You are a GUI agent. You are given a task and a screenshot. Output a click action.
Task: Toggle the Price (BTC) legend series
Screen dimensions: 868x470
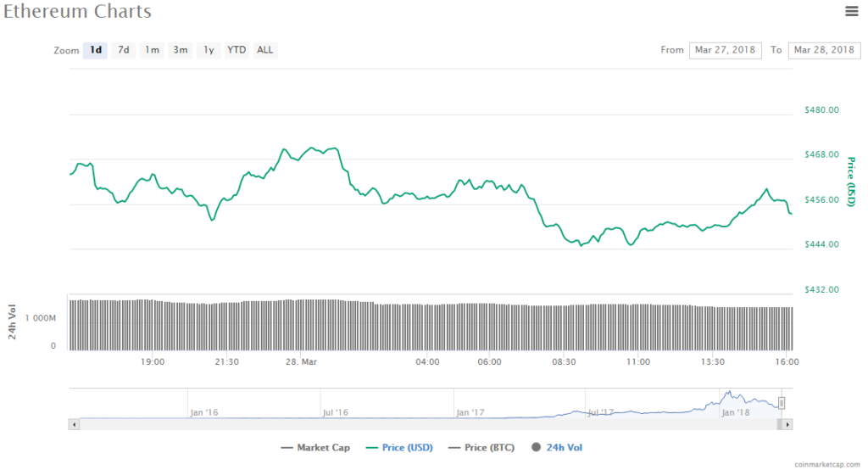tap(483, 447)
